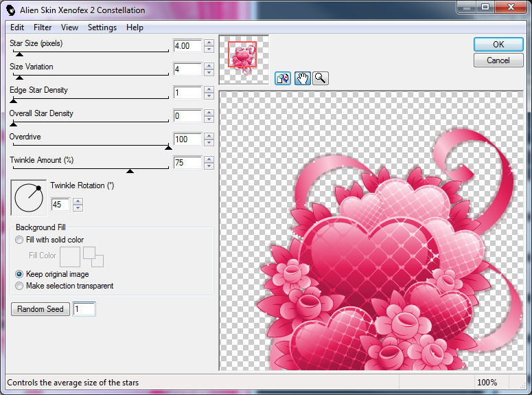The width and height of the screenshot is (532, 395).
Task: Click the overlapping squares color swap icon
Action: point(93,257)
